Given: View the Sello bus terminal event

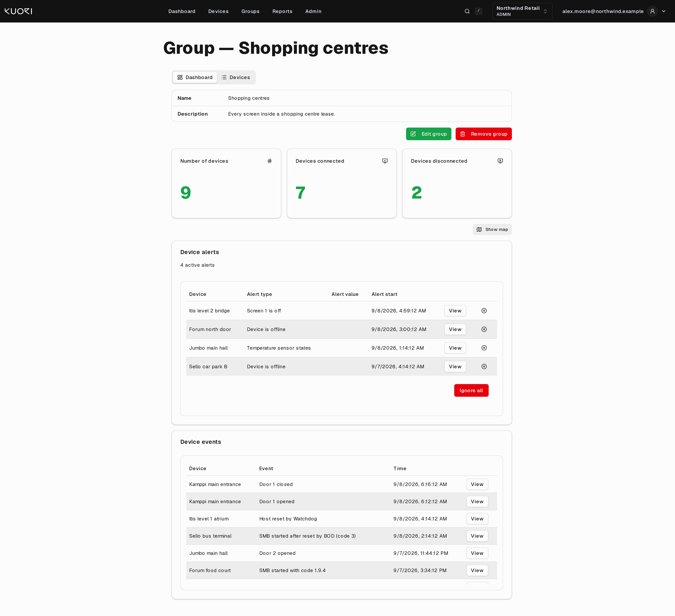Looking at the screenshot, I should tap(477, 536).
